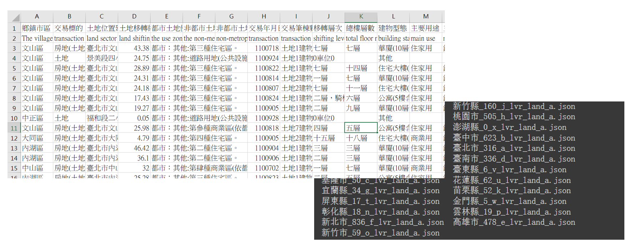This screenshot has width=644, height=244.
Task: Click the cell reading main use
Action: (x=426, y=38)
